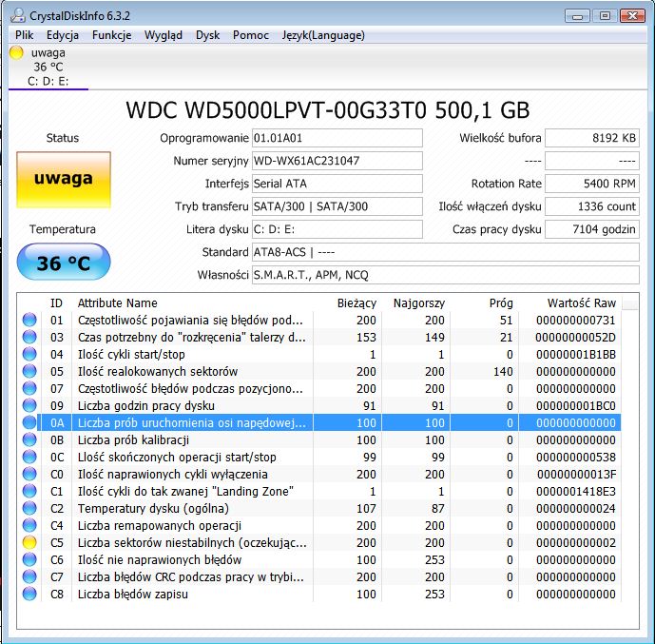The height and width of the screenshot is (644, 655).
Task: Click the serial number field WD-WX61AC231047
Action: coord(337,161)
